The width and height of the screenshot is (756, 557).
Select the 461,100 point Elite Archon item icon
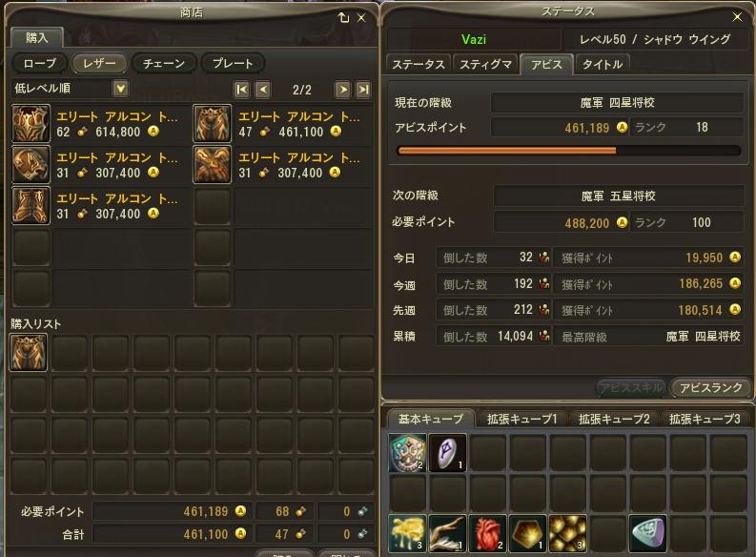tap(213, 124)
